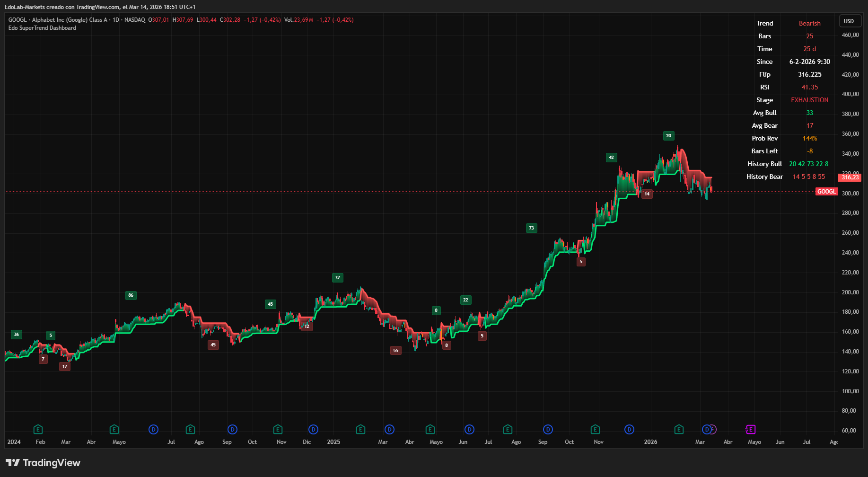The image size is (868, 477).
Task: Click the earnings marker in February 2026
Action: click(x=679, y=430)
